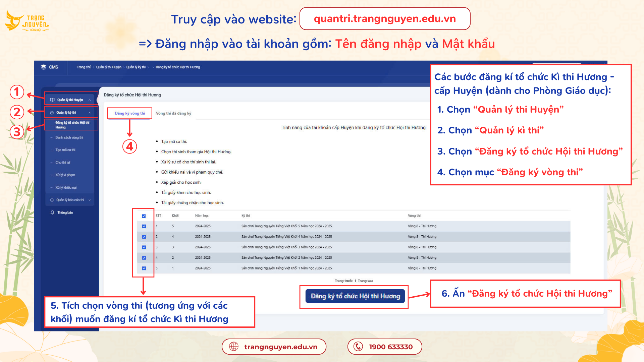Open the Đăng ký vòng thi tab
644x362 pixels.
click(x=130, y=113)
